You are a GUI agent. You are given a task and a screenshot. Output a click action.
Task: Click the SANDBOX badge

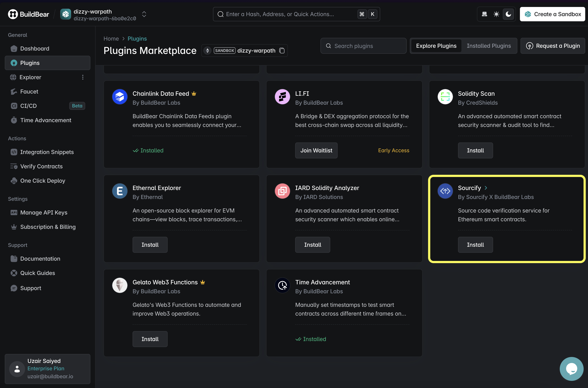coord(225,51)
